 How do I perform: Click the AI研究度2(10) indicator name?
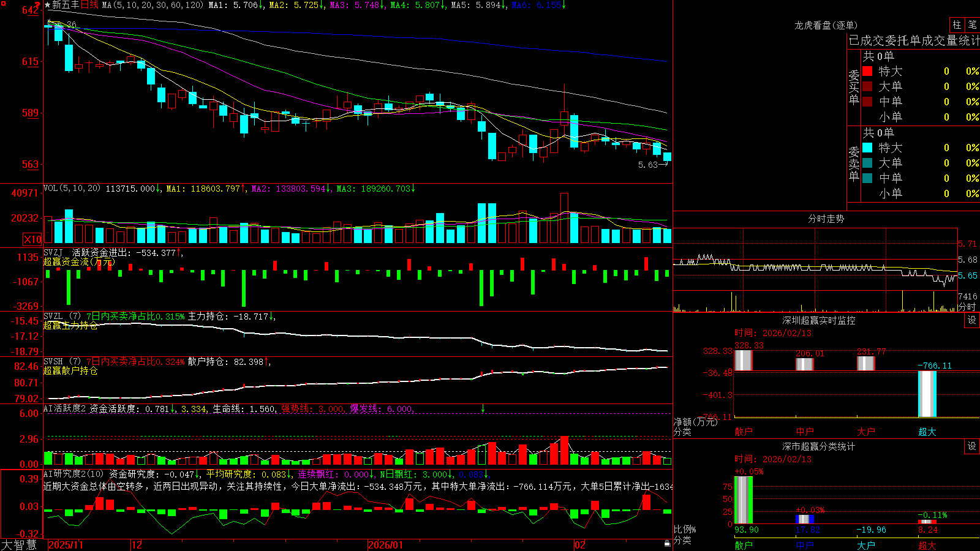pos(73,474)
